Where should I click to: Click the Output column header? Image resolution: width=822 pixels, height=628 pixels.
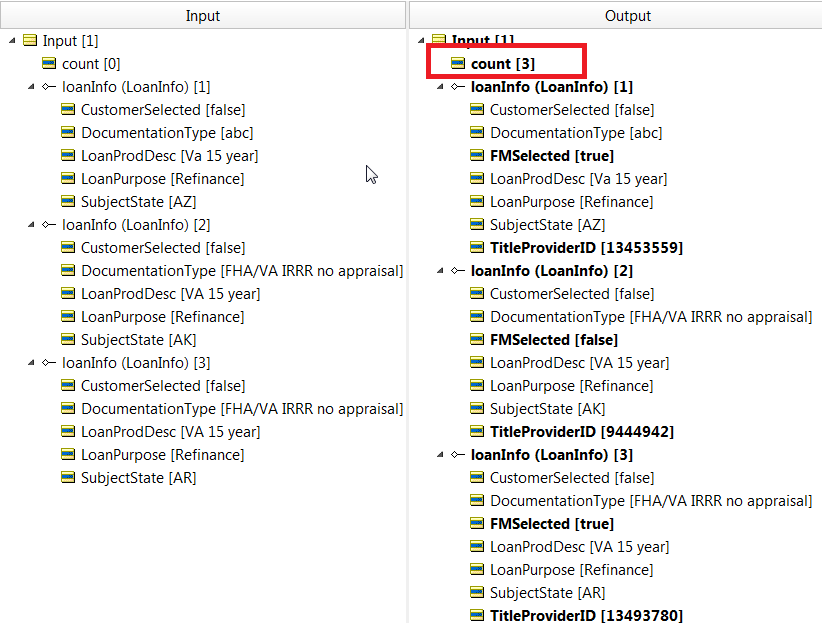pos(616,15)
